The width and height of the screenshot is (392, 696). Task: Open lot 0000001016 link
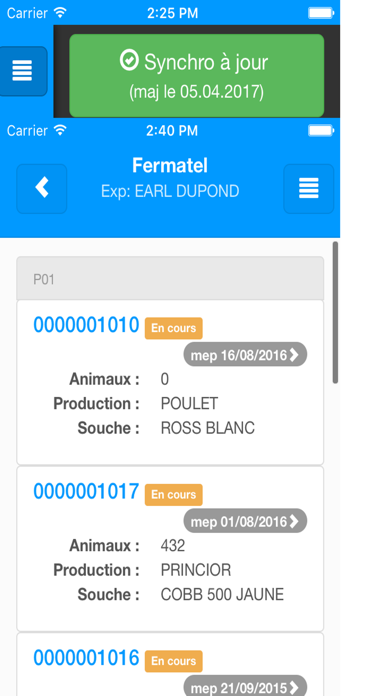click(87, 658)
